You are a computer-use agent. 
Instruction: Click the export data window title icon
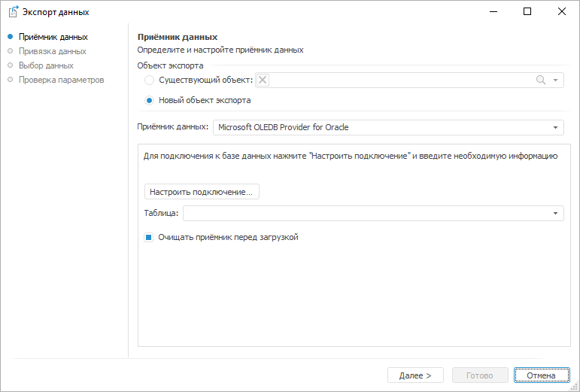(x=12, y=12)
